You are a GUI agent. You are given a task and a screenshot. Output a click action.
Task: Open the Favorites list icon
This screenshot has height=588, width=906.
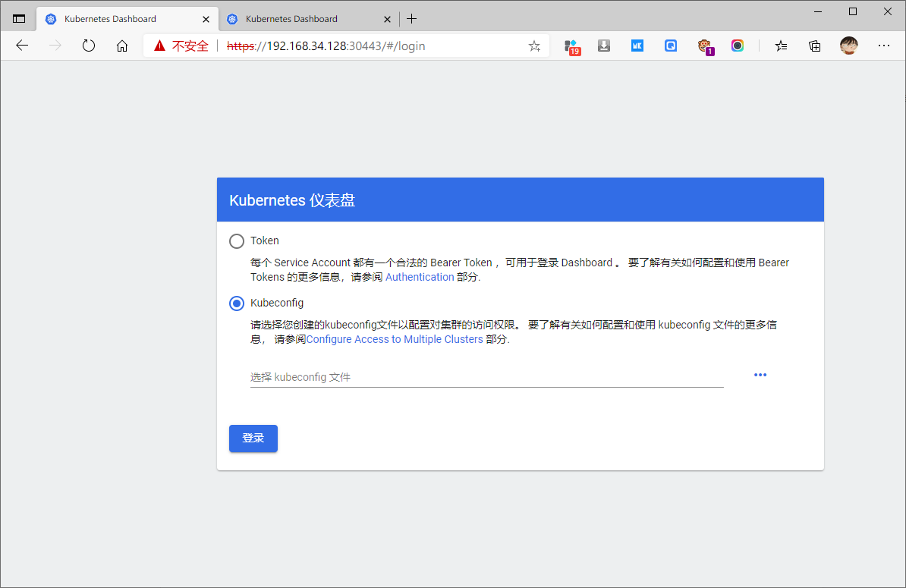point(782,46)
